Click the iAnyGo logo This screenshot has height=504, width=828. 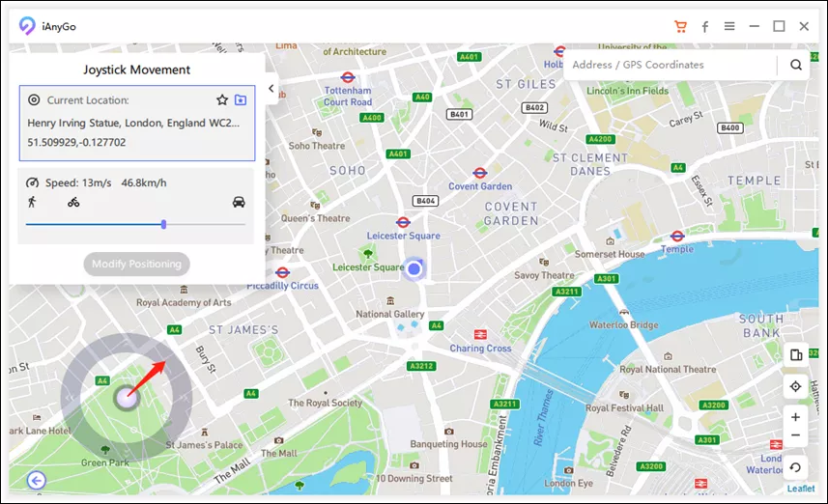coord(27,26)
